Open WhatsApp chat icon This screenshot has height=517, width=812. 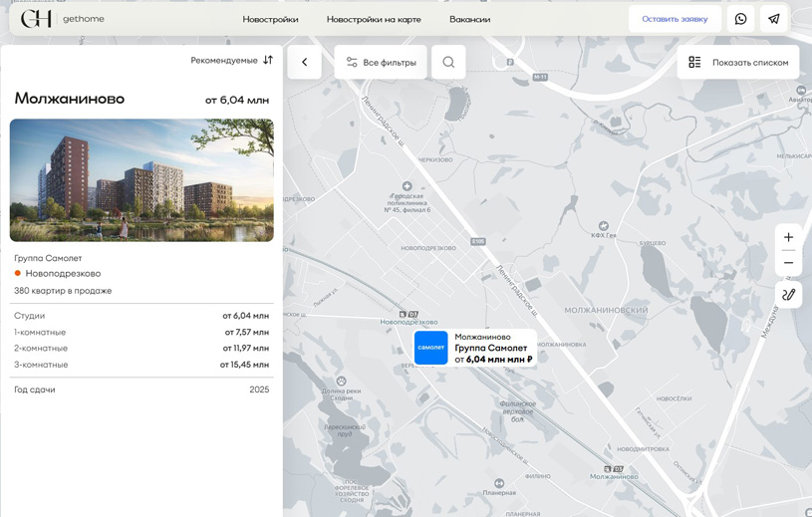740,19
